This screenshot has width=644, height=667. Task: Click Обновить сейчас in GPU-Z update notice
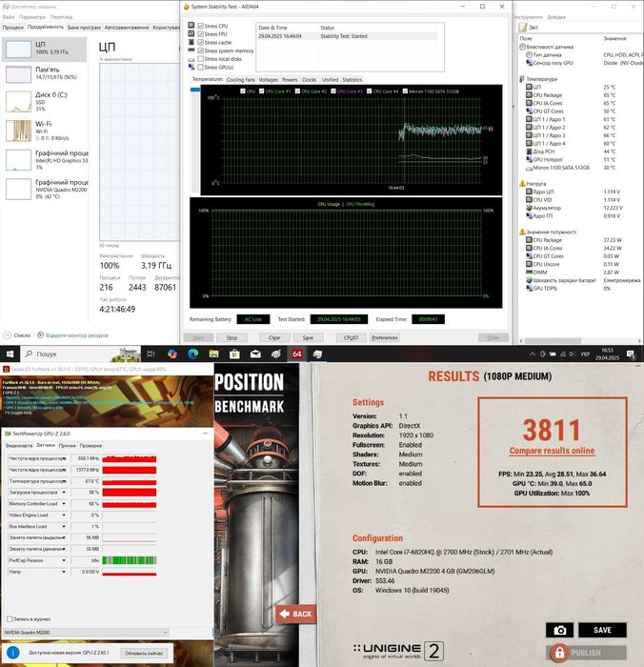point(144,653)
